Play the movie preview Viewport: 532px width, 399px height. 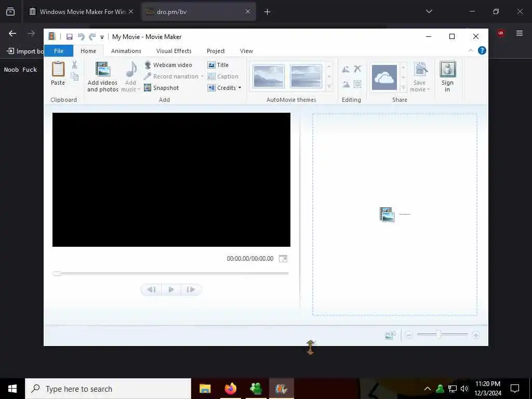171,290
